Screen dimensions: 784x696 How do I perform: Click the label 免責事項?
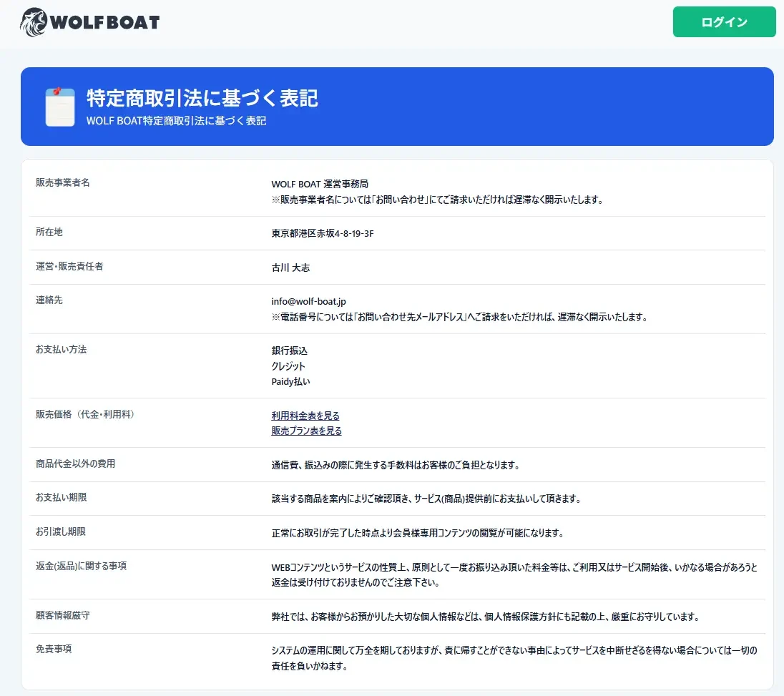point(54,649)
